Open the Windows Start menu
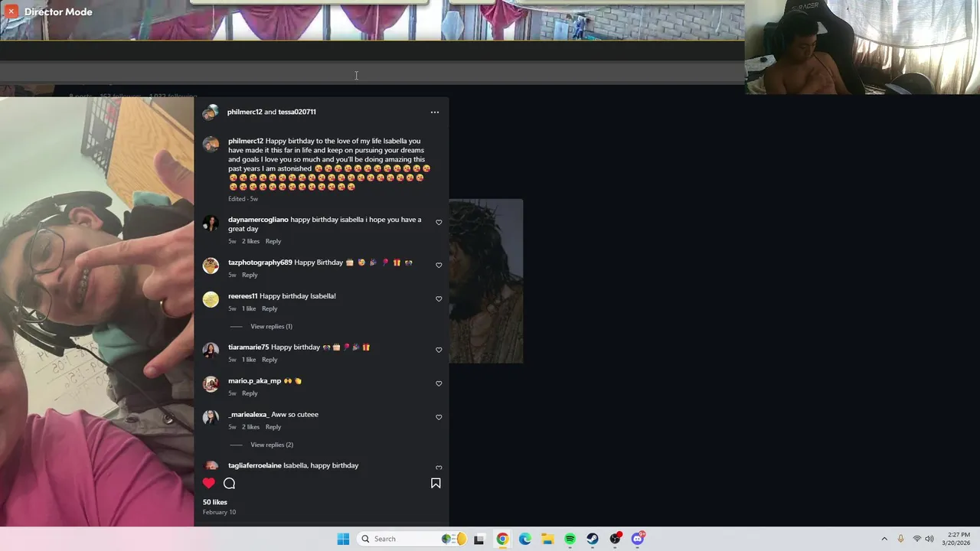The image size is (980, 551). (x=343, y=539)
